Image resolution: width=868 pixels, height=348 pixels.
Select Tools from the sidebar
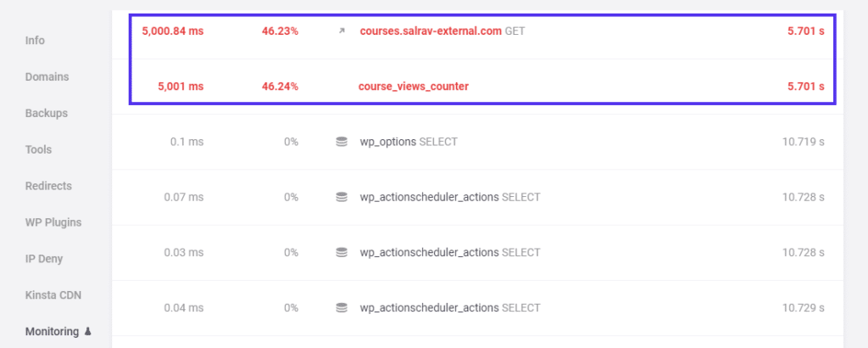point(38,149)
